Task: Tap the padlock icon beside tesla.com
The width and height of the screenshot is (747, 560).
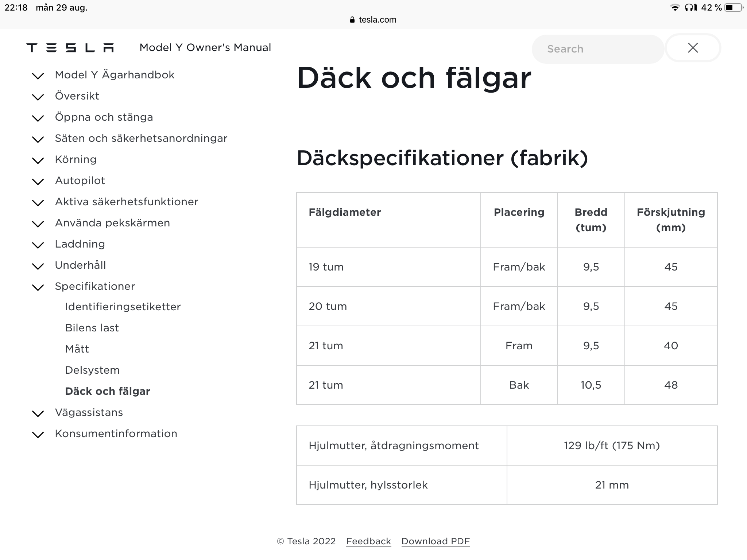Action: pos(352,20)
